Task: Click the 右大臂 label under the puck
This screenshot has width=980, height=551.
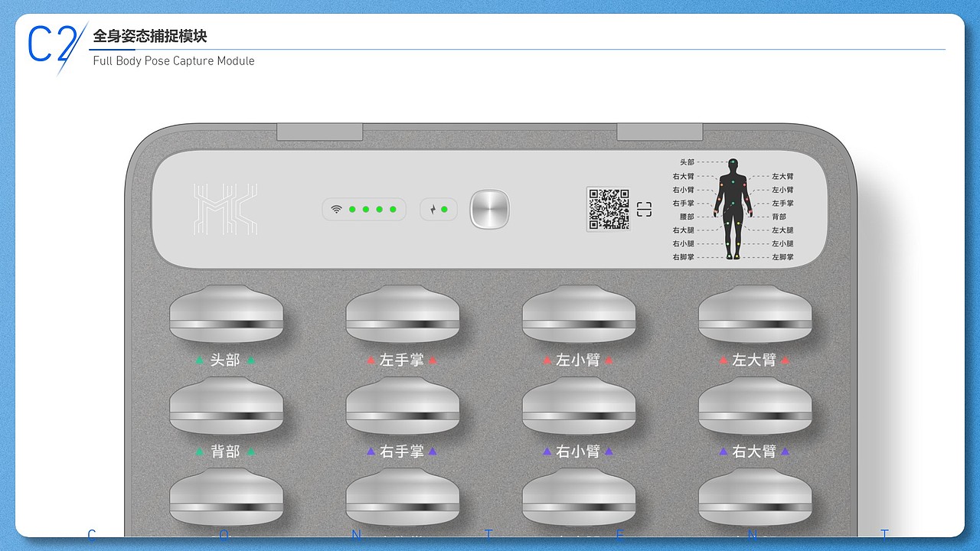Action: (754, 452)
